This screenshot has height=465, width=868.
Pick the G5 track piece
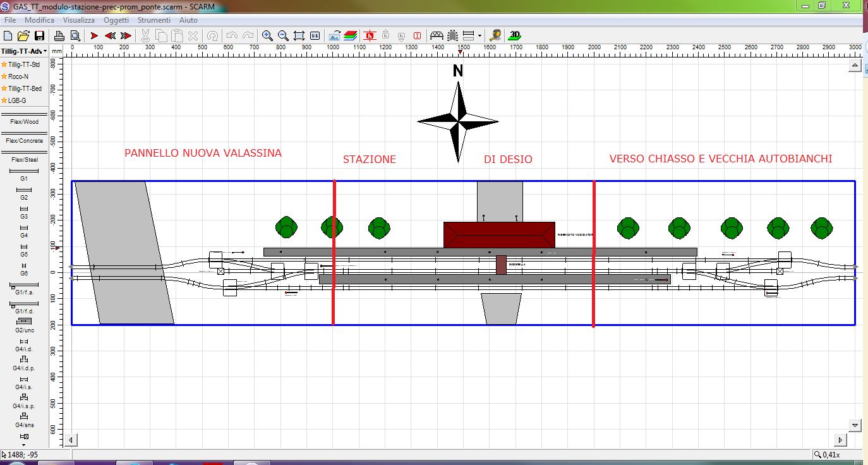coord(24,250)
